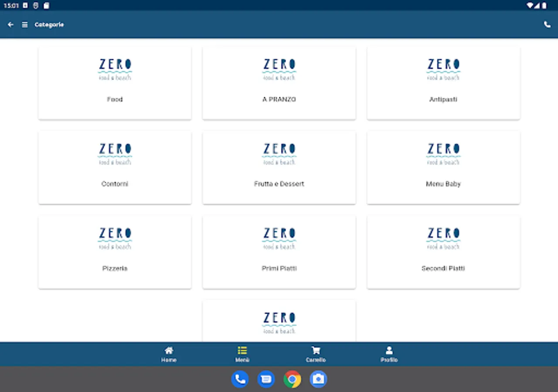
Task: Open the Primi Piatti category card
Action: (x=279, y=252)
